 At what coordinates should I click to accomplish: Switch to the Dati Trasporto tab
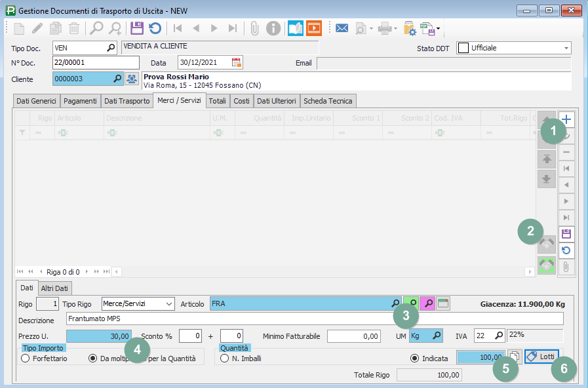coord(127,100)
